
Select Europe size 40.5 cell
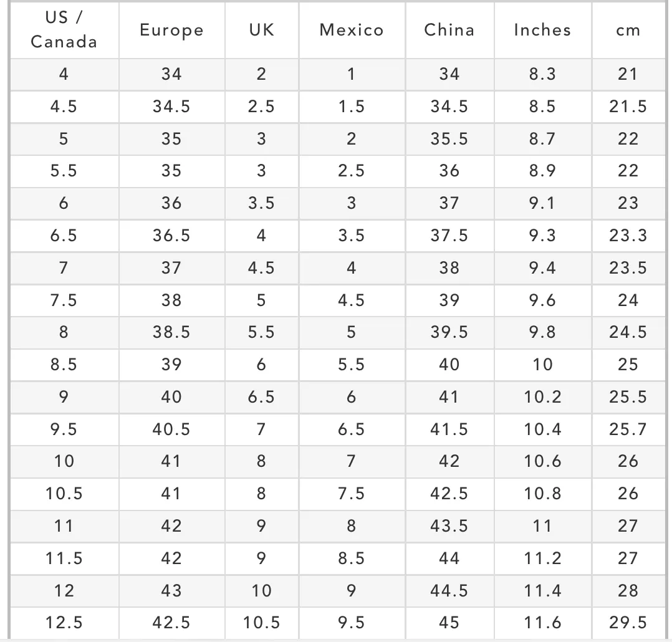(x=172, y=429)
